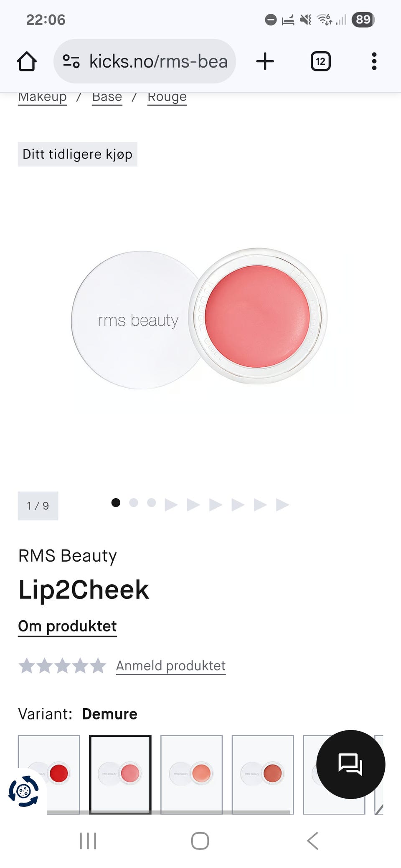The width and height of the screenshot is (401, 868).
Task: Open a new tab with plus icon
Action: pos(265,61)
